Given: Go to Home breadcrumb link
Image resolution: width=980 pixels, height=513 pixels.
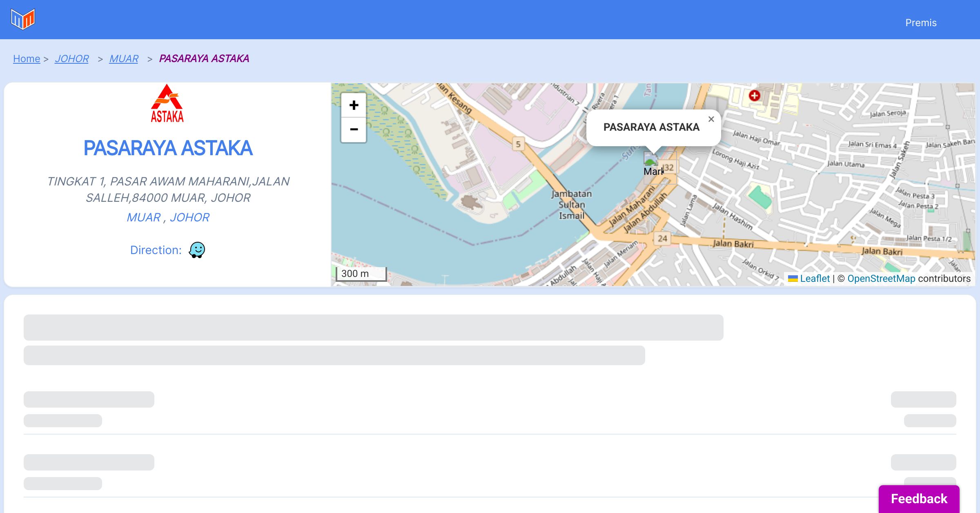Looking at the screenshot, I should pyautogui.click(x=27, y=59).
